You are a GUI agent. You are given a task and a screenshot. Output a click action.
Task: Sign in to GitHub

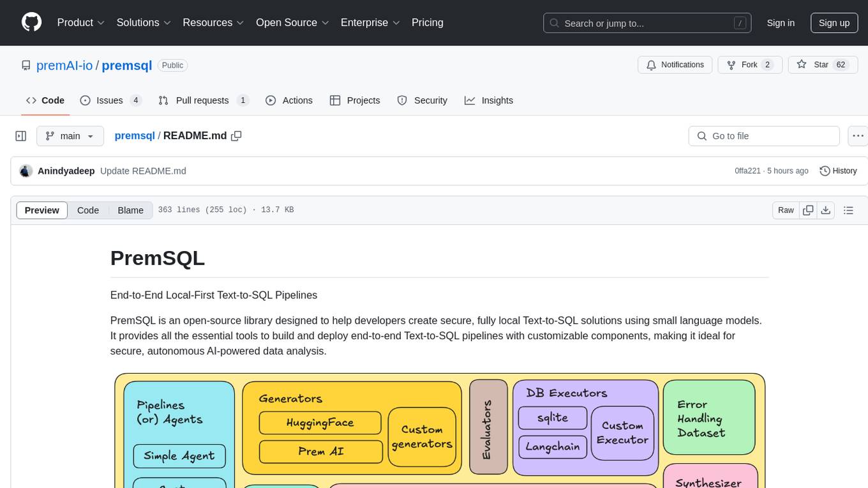click(781, 23)
